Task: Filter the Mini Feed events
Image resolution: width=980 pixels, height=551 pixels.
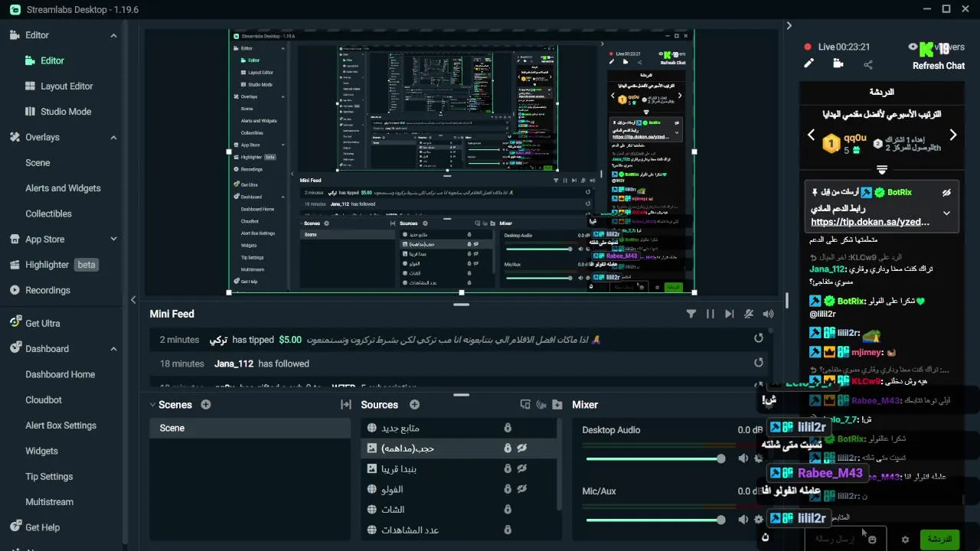Action: point(691,314)
